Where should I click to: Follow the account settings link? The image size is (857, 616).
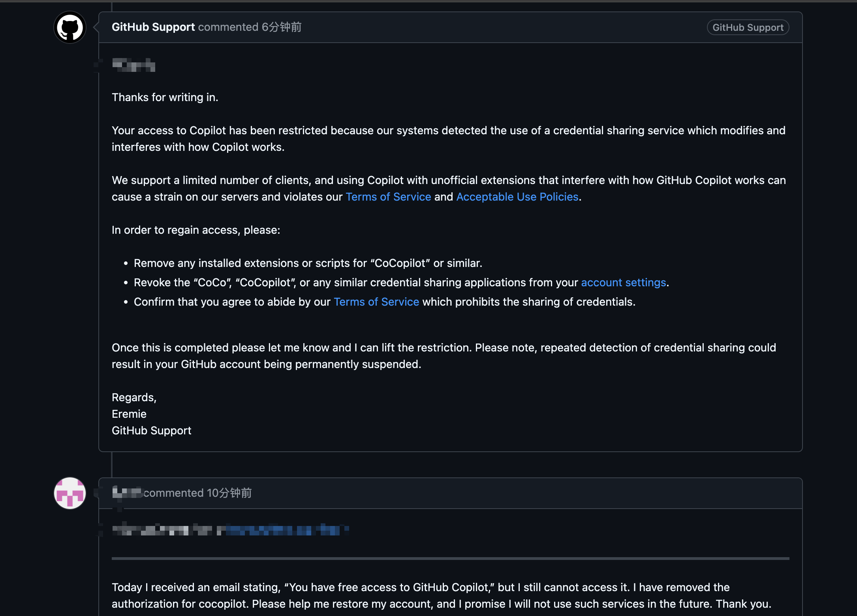[x=624, y=282]
